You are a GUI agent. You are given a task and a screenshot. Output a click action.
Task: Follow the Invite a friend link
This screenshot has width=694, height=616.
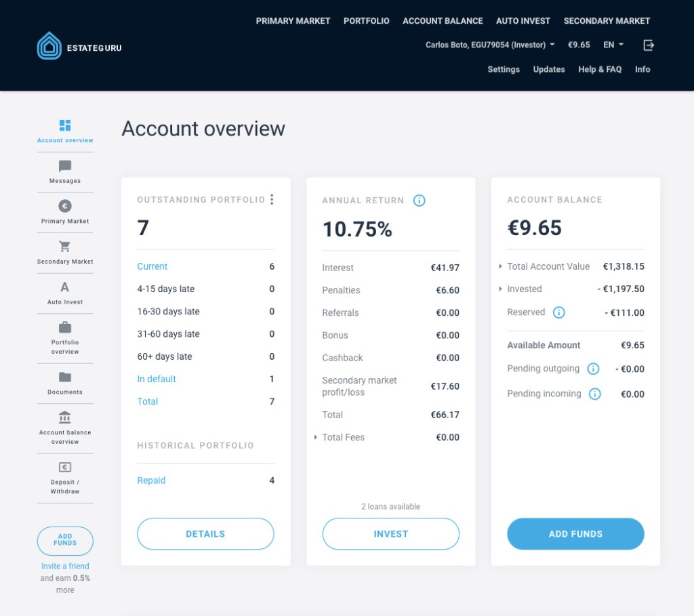tap(64, 566)
